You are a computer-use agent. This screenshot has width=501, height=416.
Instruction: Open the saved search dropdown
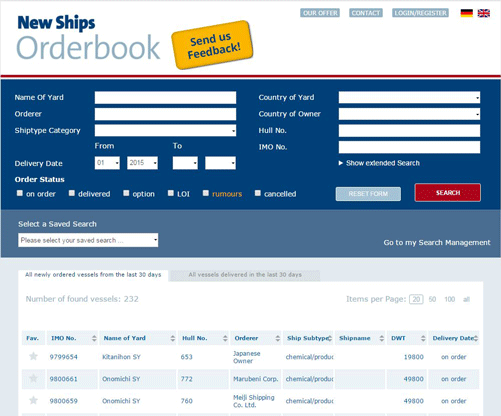point(88,240)
